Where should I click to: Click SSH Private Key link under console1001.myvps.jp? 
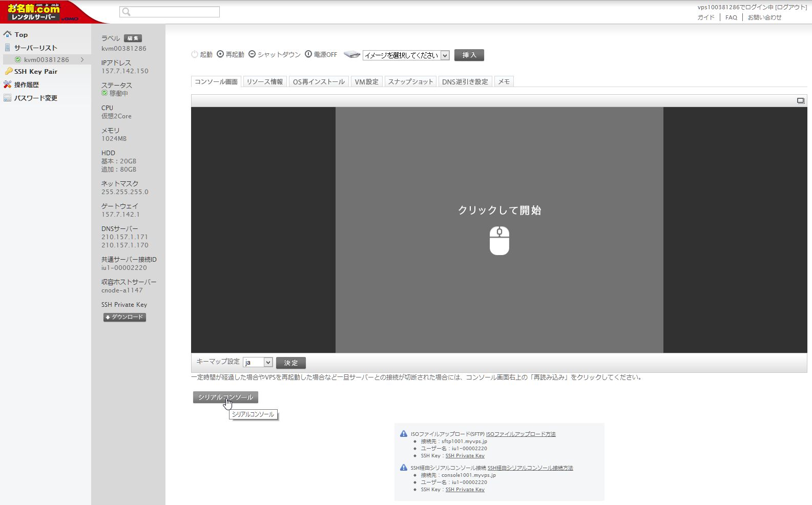(x=465, y=490)
